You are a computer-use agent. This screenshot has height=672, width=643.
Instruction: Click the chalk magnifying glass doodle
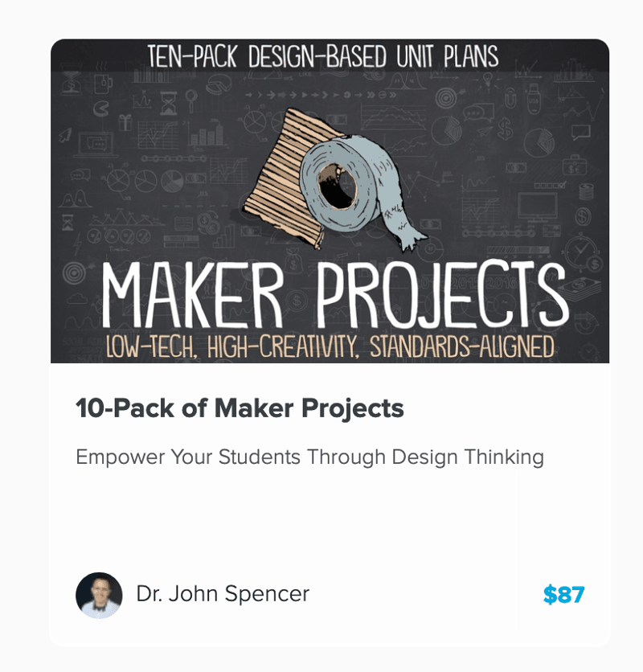click(191, 101)
